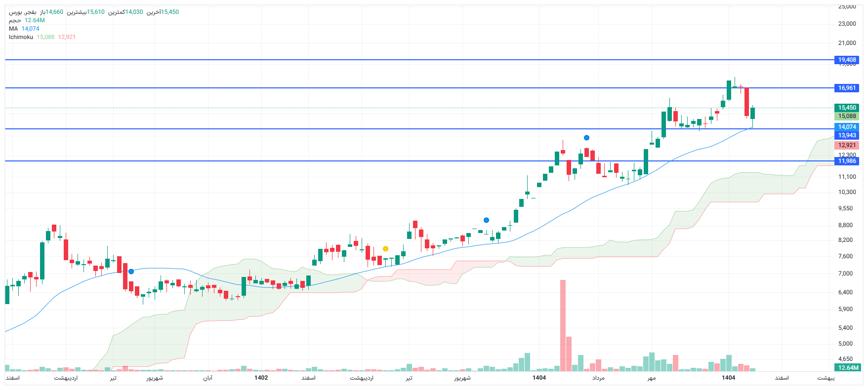This screenshot has height=390, width=868.
Task: Click the large red candle below 16,961 line
Action: [x=747, y=102]
